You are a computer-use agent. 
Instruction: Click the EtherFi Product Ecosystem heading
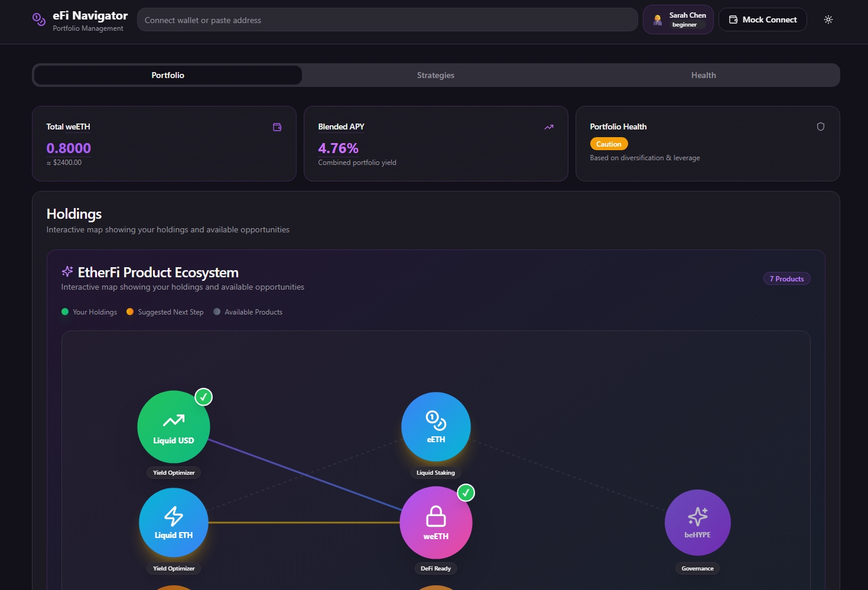[158, 272]
